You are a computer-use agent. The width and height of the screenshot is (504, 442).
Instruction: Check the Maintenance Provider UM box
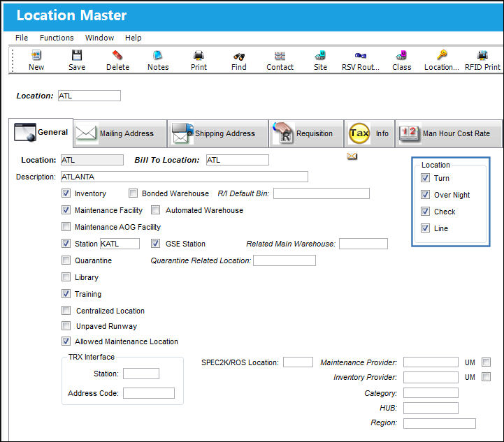tap(486, 362)
